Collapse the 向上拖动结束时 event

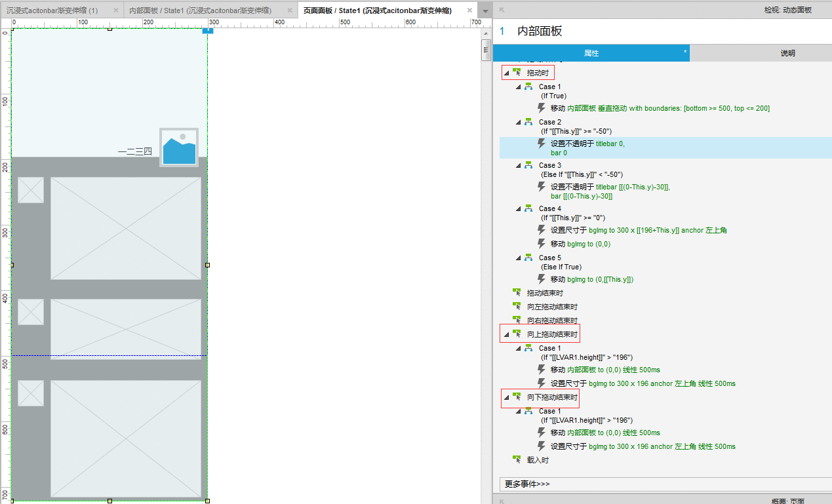[506, 334]
